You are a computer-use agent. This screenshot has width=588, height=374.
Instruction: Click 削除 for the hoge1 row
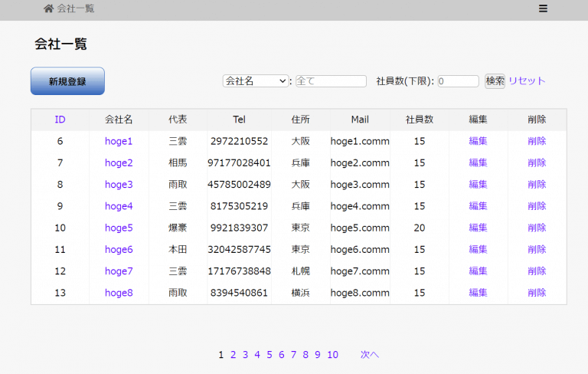pyautogui.click(x=537, y=141)
